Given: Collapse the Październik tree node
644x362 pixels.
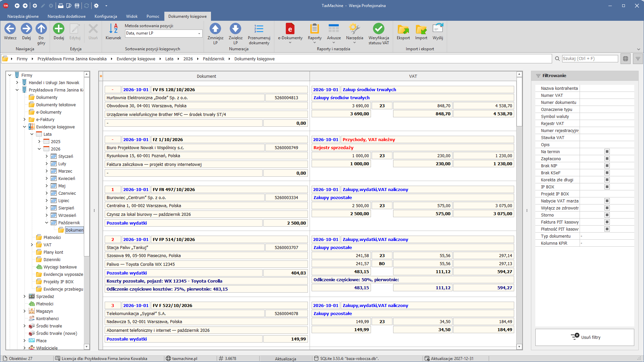Looking at the screenshot, I should (x=47, y=223).
